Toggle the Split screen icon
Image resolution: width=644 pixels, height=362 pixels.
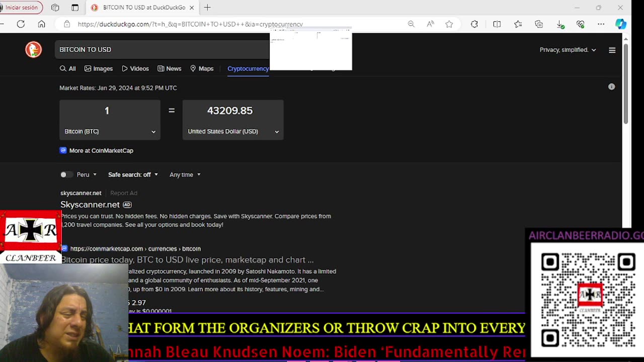pyautogui.click(x=497, y=24)
